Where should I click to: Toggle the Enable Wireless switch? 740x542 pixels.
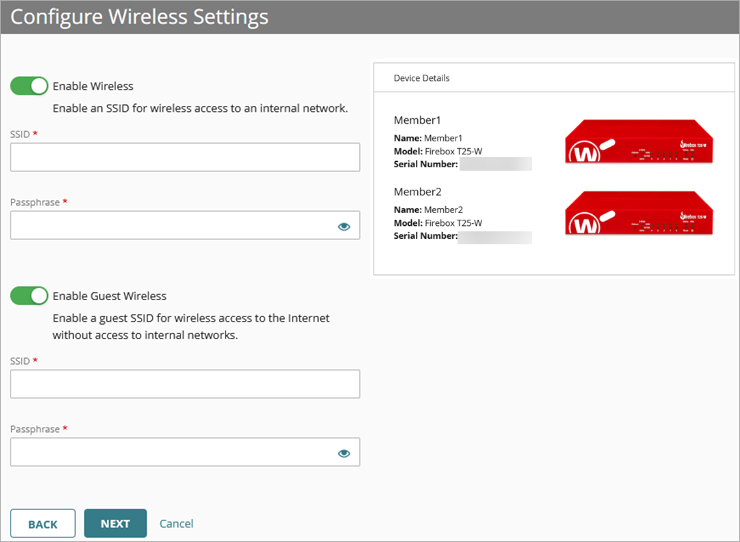(x=29, y=86)
